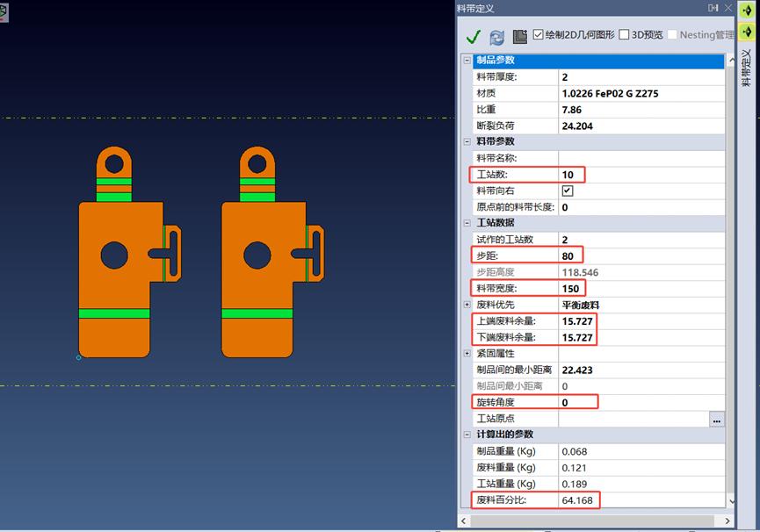
Task: Close the 料带定义 panel
Action: (x=728, y=8)
